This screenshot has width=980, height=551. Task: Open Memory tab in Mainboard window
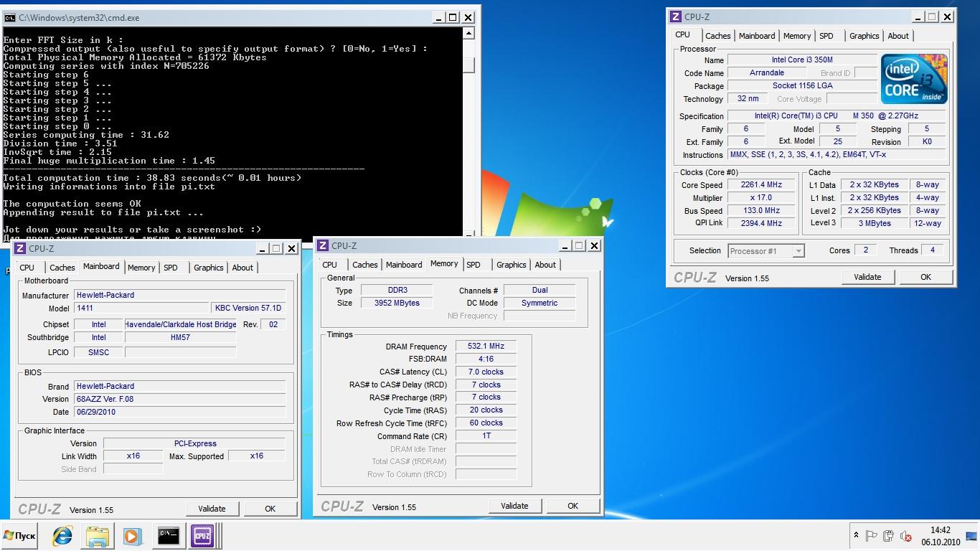141,268
